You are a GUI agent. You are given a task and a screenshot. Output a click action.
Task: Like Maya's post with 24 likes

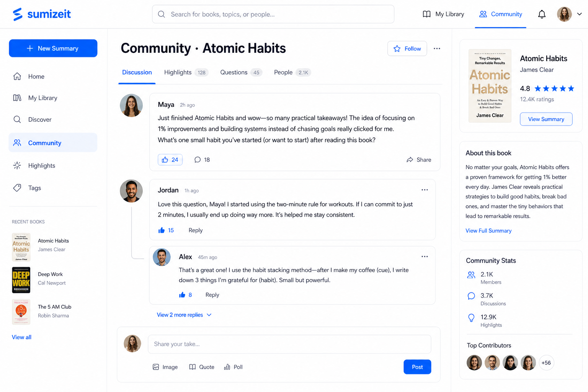point(170,160)
